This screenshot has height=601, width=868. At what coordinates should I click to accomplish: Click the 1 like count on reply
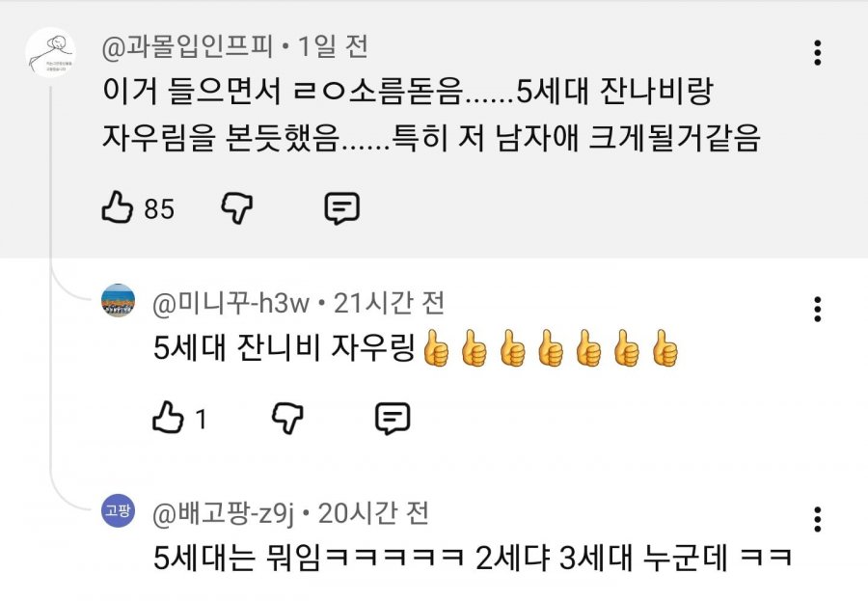[x=201, y=420]
